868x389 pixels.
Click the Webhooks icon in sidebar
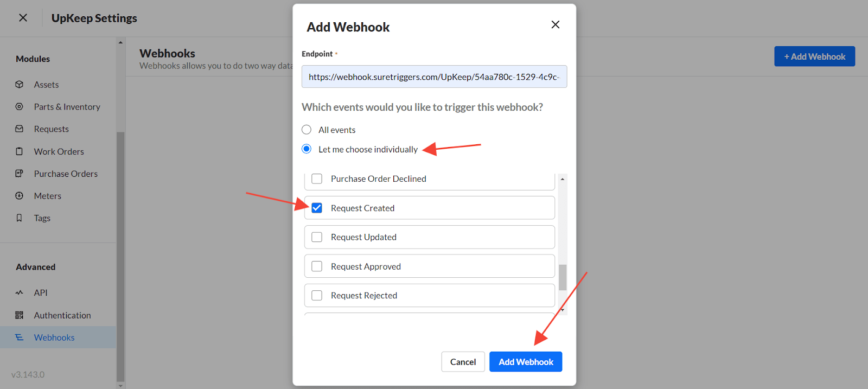click(20, 337)
